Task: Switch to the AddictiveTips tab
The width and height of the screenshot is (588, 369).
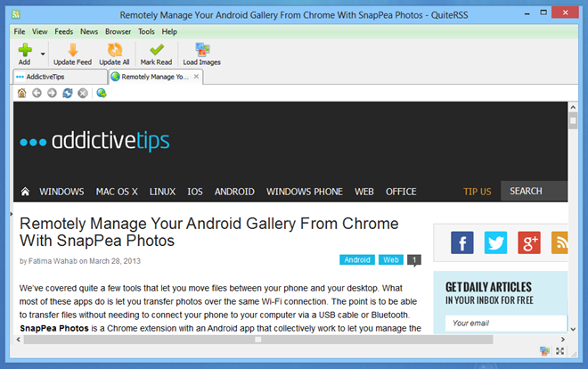Action: pos(60,77)
